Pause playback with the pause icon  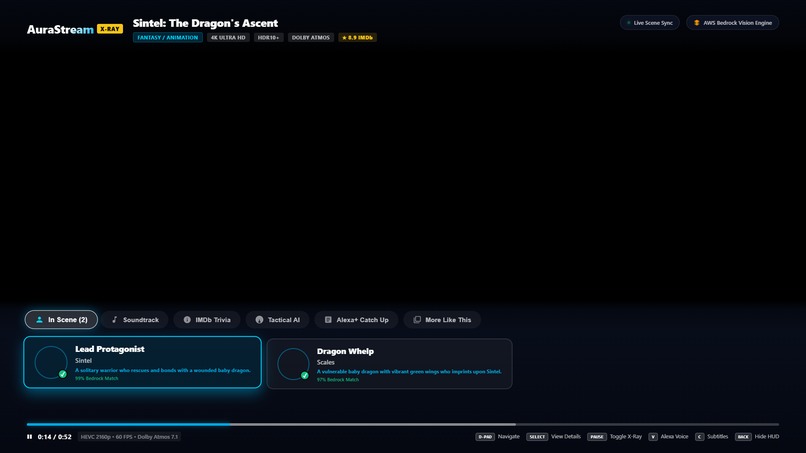(x=29, y=437)
